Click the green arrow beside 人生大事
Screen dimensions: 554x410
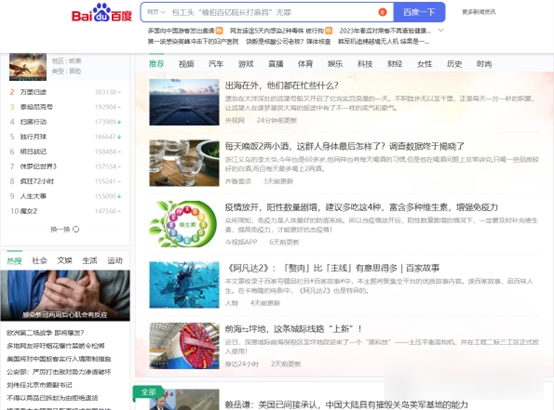click(119, 196)
